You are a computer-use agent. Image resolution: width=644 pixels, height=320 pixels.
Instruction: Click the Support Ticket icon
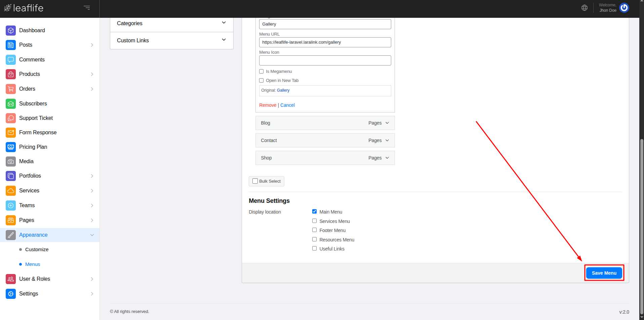click(x=11, y=118)
